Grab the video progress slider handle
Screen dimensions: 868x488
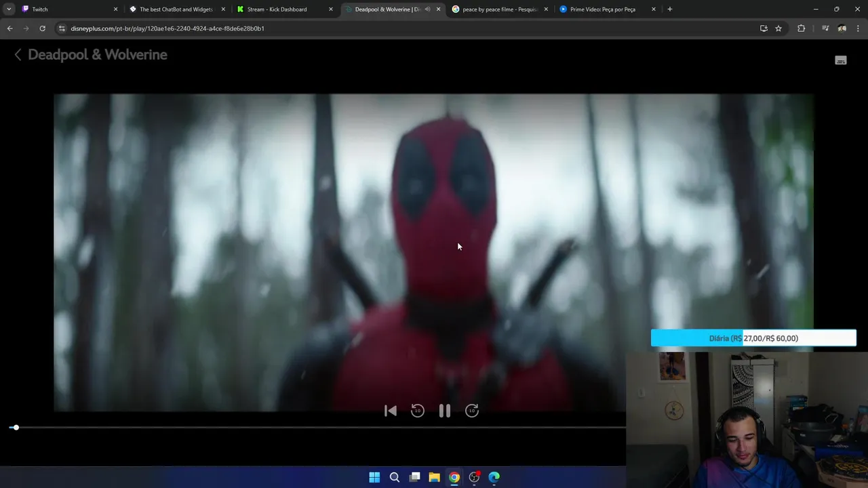16,428
